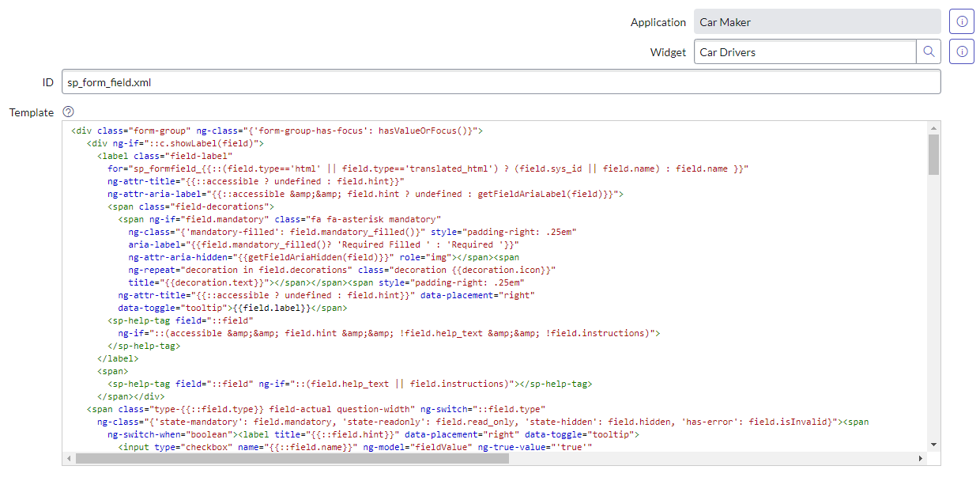
Task: Click the Widget label text
Action: point(668,51)
